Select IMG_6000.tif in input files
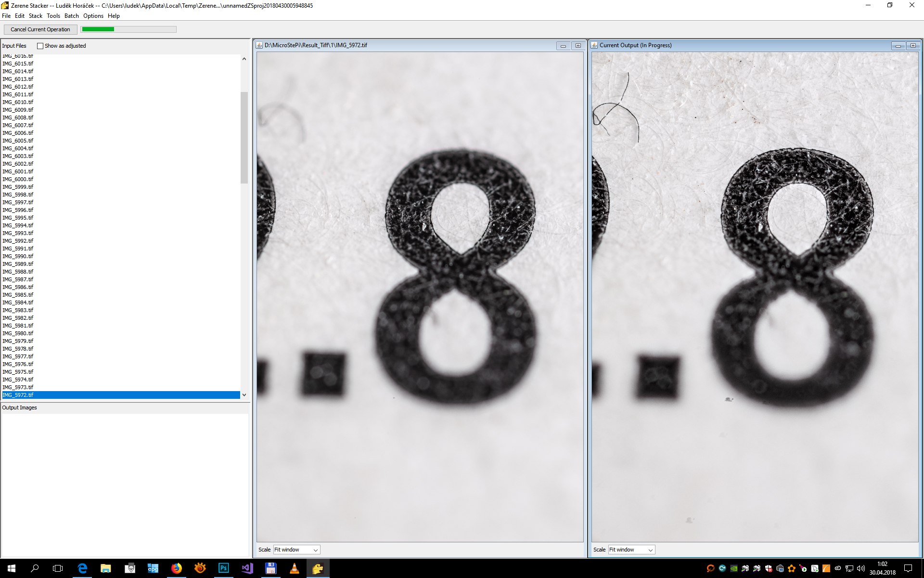Image resolution: width=924 pixels, height=578 pixels. pos(18,179)
